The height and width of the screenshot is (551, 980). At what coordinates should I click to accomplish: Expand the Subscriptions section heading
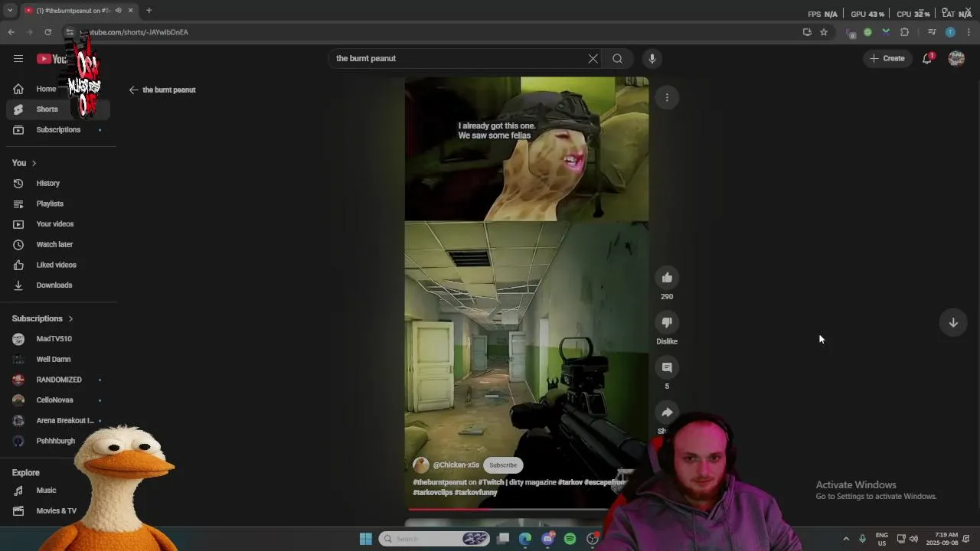click(43, 319)
